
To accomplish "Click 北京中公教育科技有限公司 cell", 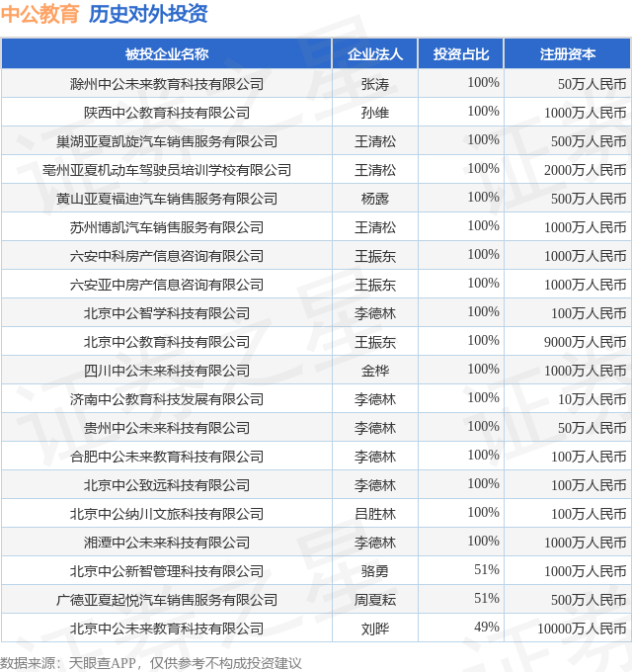I will coord(167,343).
